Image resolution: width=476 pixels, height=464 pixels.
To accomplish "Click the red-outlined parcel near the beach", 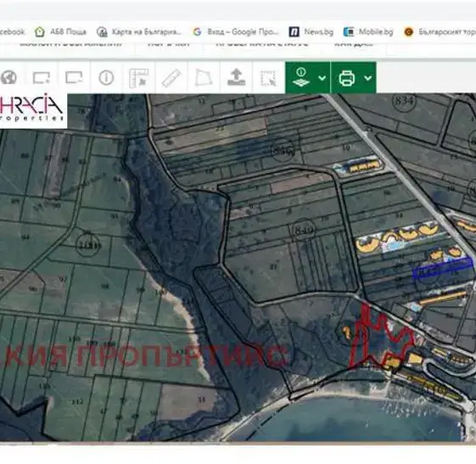I will point(382,334).
